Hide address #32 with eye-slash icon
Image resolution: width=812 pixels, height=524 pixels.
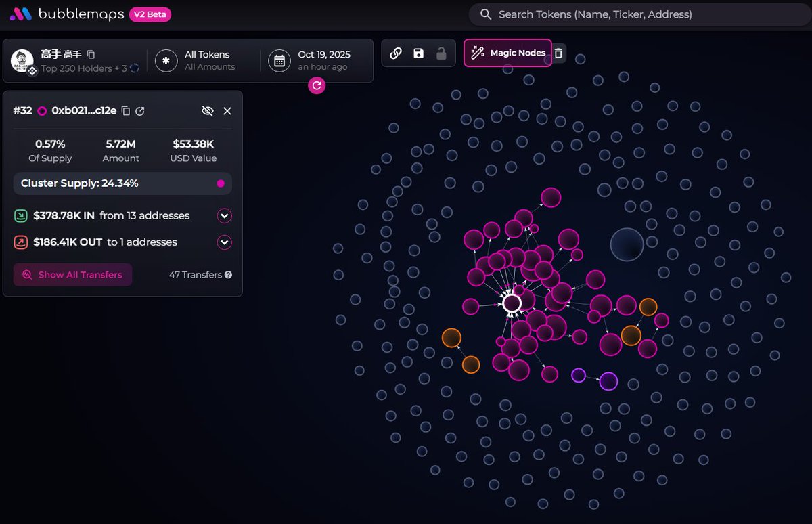[x=208, y=111]
